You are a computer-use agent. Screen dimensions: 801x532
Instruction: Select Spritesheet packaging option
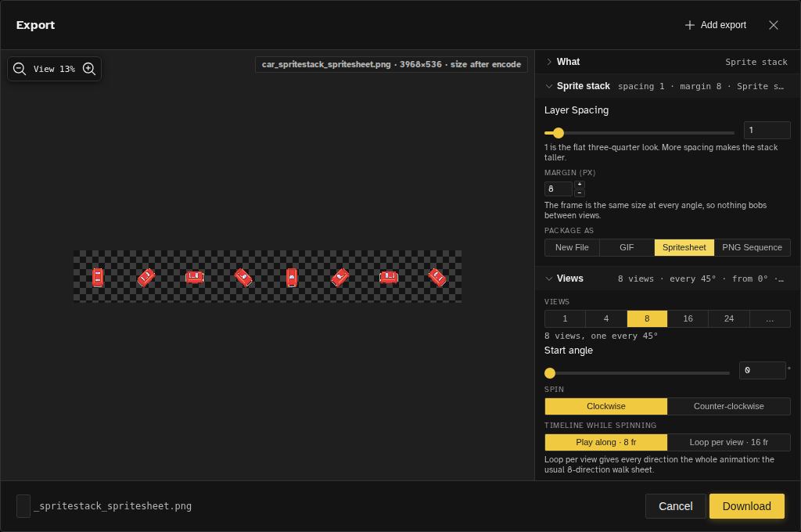point(684,247)
